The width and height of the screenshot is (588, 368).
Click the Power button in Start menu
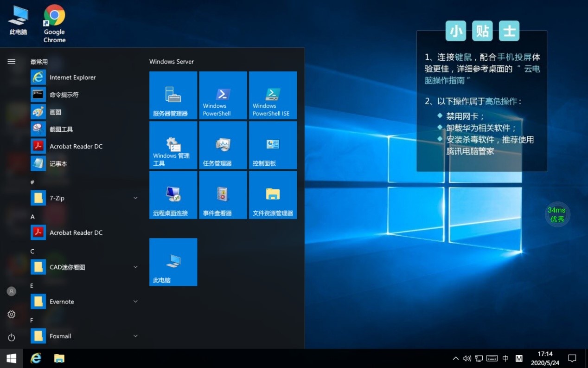(12, 337)
